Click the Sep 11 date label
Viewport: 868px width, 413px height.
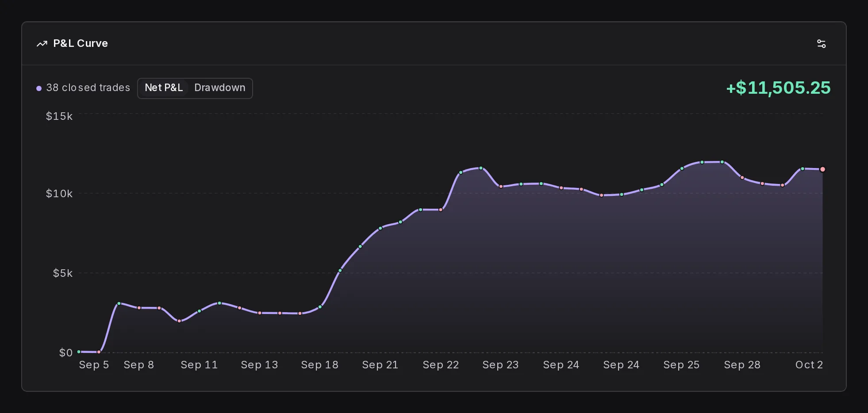click(199, 365)
